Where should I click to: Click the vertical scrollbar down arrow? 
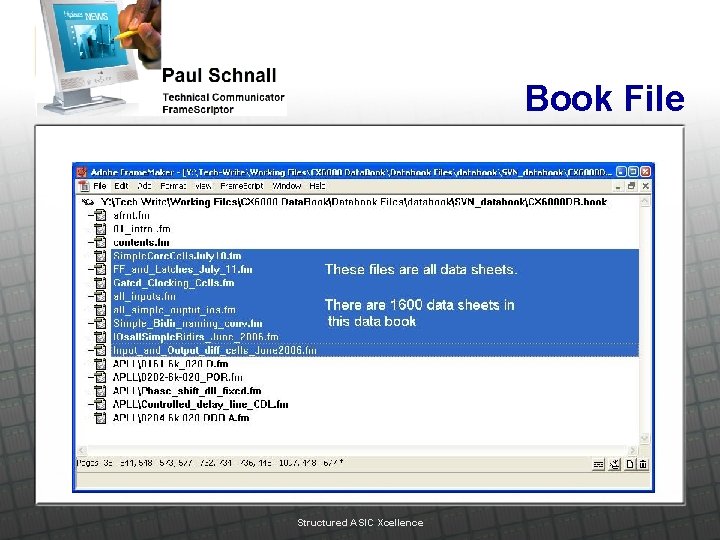(x=645, y=439)
